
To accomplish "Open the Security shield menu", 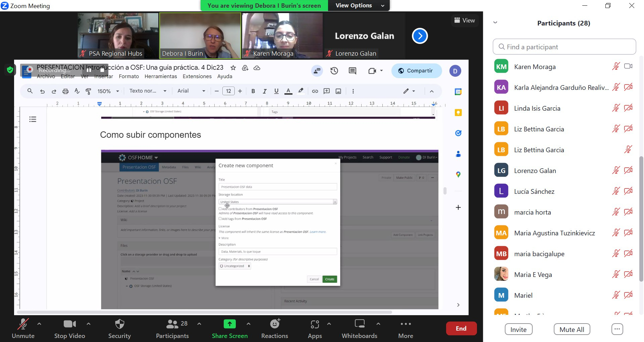I will [x=119, y=329].
